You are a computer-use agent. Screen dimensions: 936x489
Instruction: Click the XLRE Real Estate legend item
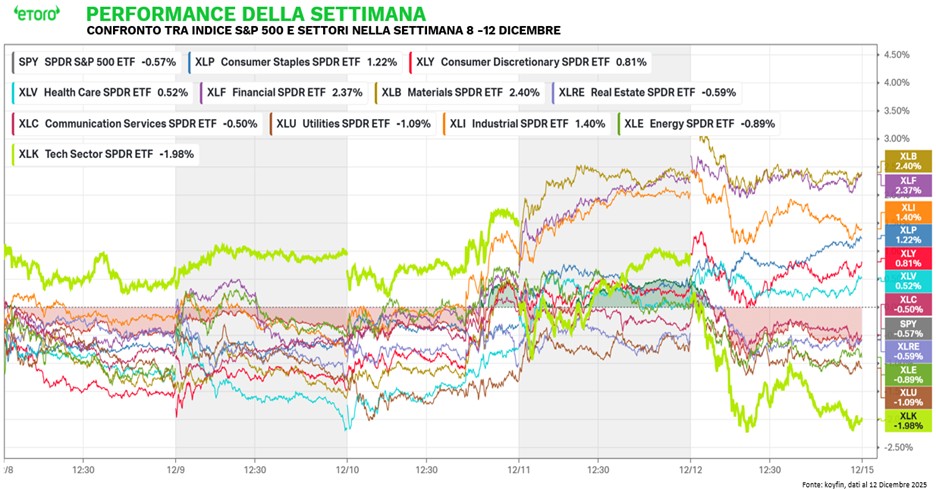pos(648,92)
